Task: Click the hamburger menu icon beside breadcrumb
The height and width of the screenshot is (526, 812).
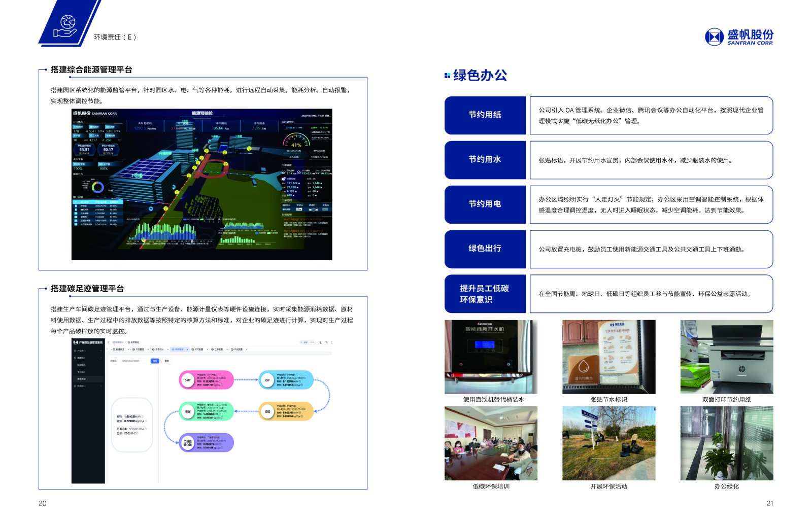Action: point(108,342)
